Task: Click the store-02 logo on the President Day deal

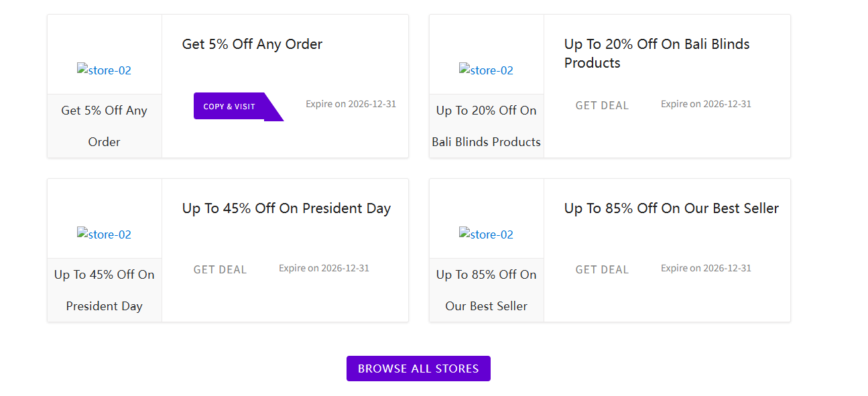Action: [104, 234]
